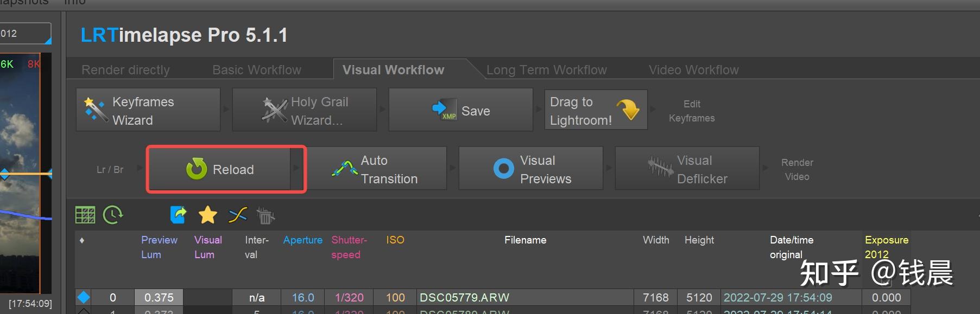Generate Visual Previews
The image size is (980, 314).
click(x=530, y=169)
